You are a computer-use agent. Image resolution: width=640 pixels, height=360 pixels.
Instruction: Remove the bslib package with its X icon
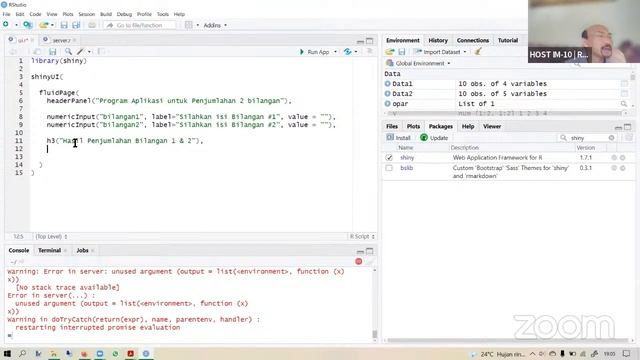click(622, 168)
